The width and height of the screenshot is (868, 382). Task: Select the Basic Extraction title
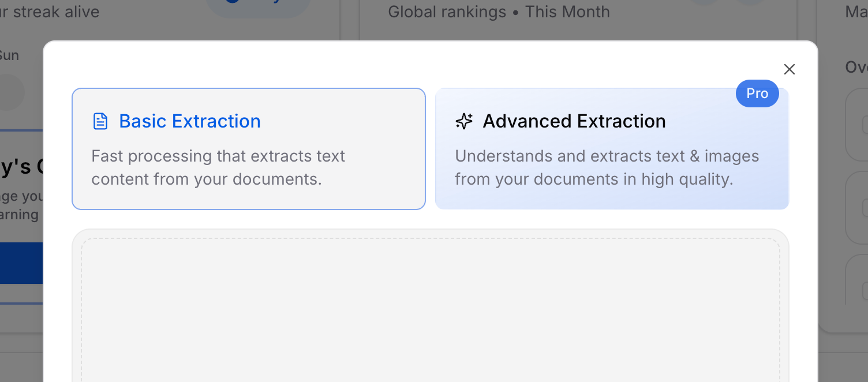[x=189, y=121]
